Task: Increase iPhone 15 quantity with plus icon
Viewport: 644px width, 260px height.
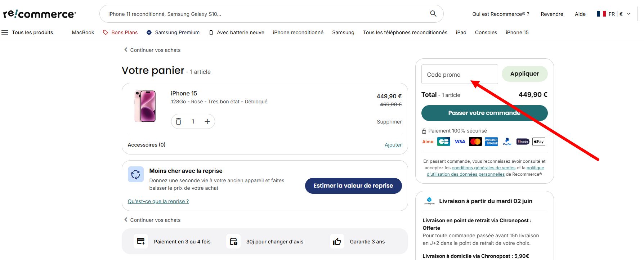Action: click(x=207, y=121)
